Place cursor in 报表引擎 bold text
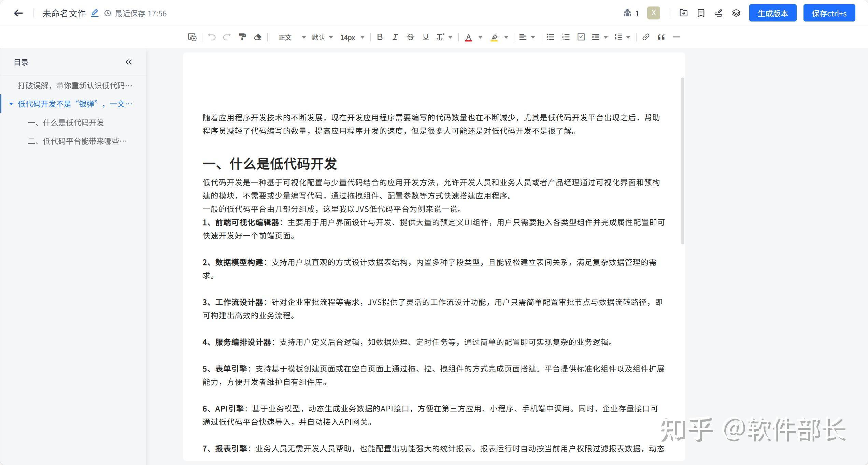This screenshot has height=465, width=868. (x=231, y=449)
